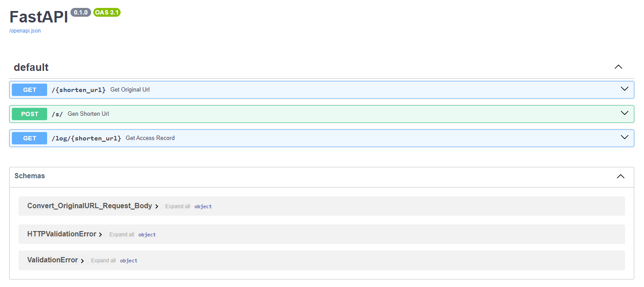Click Expand all next to HTTPValidationError
The height and width of the screenshot is (287, 644).
coord(121,235)
